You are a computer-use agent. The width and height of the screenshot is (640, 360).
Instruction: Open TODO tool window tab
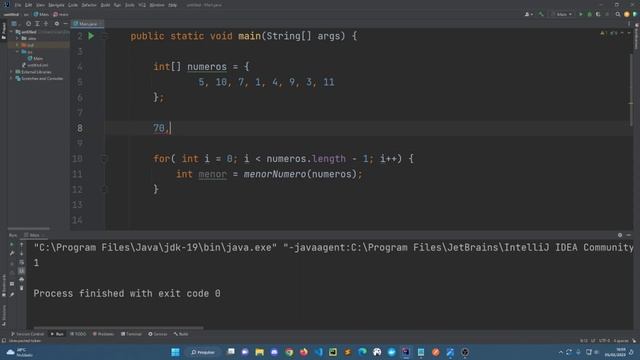[78, 334]
